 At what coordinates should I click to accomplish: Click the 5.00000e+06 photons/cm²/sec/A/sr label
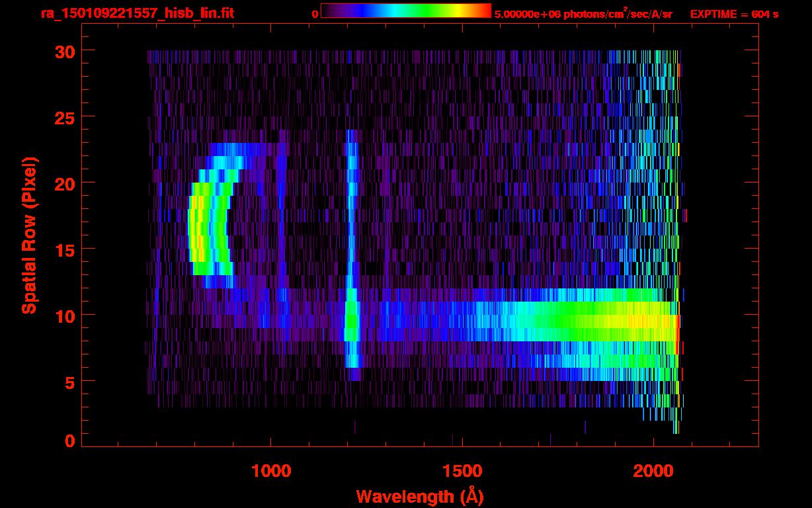(583, 14)
